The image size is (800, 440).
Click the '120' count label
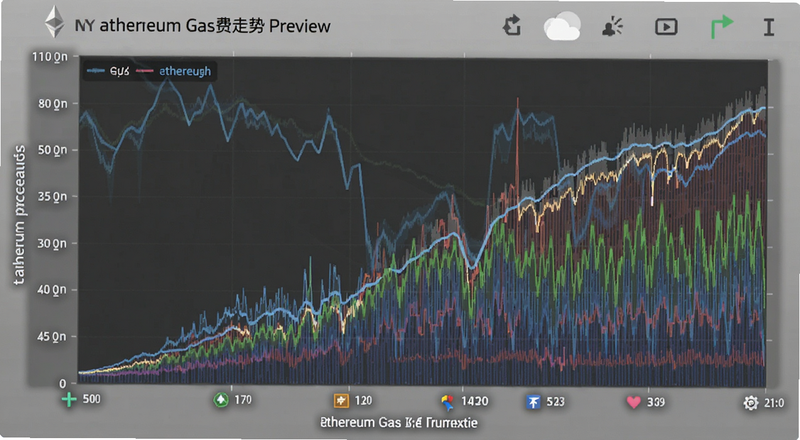point(363,401)
